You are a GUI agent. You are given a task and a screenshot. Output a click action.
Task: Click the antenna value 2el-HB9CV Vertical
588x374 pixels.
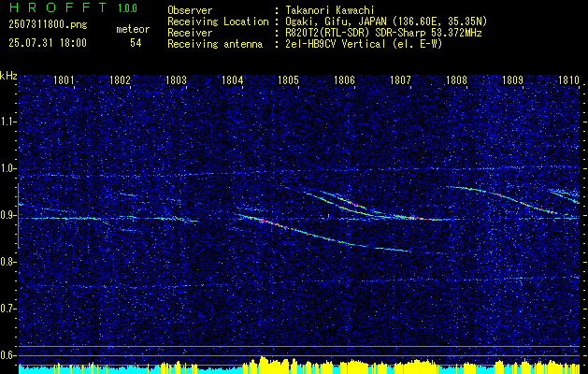(364, 44)
